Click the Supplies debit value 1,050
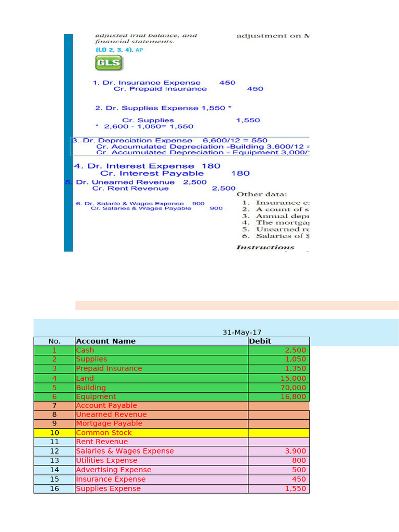The image size is (399, 532). click(x=279, y=360)
